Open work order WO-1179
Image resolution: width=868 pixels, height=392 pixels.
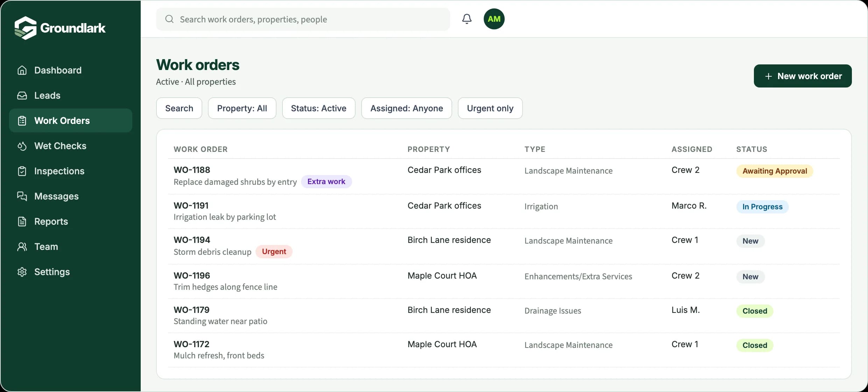(504, 316)
